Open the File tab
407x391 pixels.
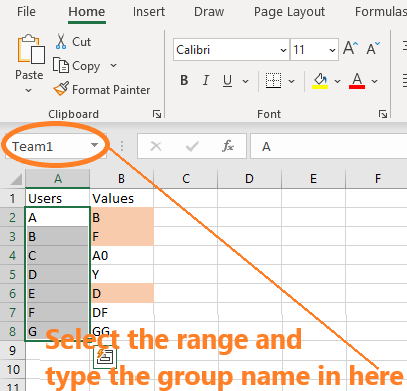(x=26, y=12)
